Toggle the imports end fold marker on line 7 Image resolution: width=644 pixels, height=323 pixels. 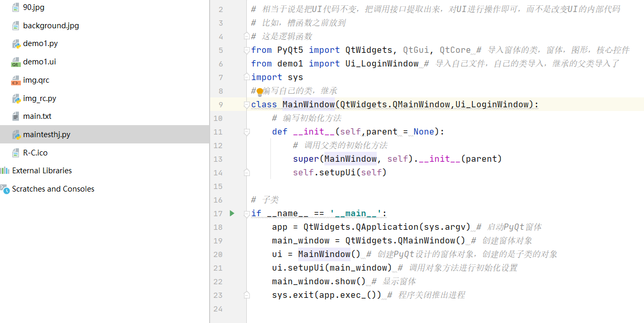coord(247,77)
